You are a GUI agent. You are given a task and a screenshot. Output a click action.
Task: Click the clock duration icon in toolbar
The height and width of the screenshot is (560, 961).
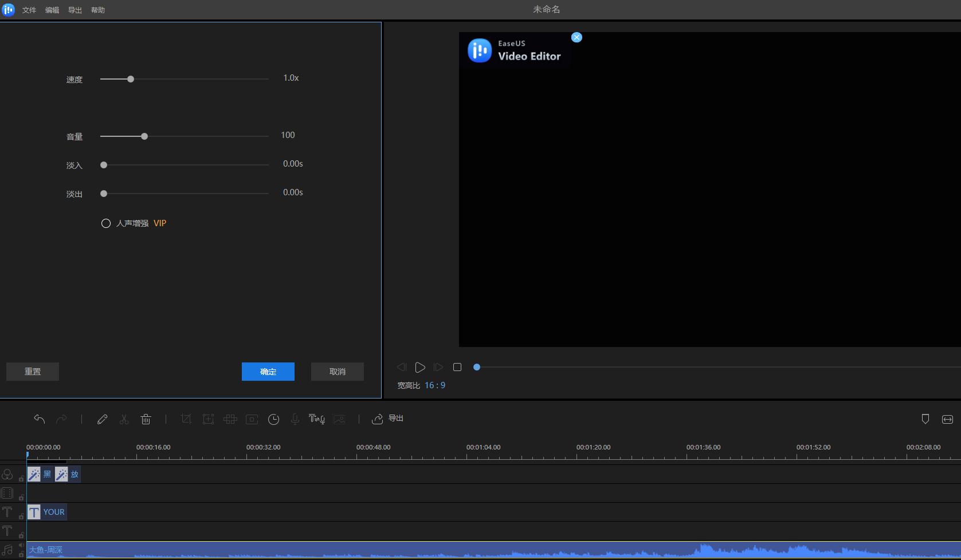point(274,419)
